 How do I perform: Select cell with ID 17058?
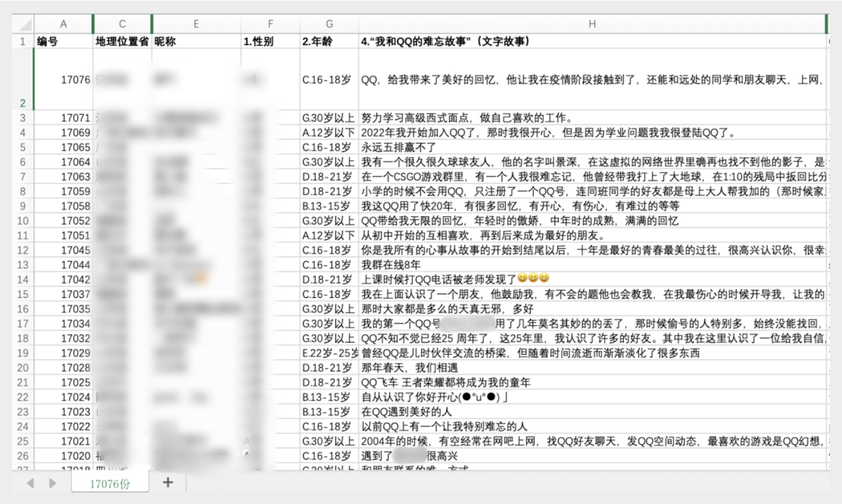(x=63, y=206)
